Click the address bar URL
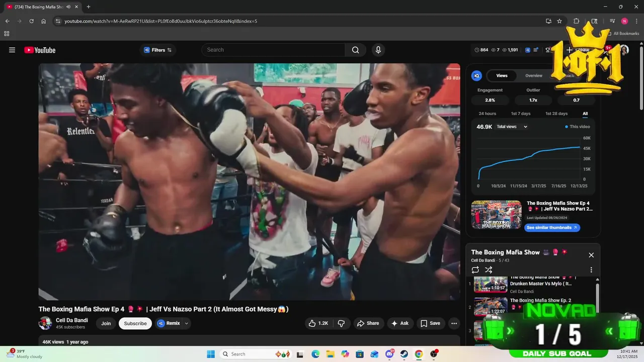Screen dimensions: 644x362 pos(161,21)
